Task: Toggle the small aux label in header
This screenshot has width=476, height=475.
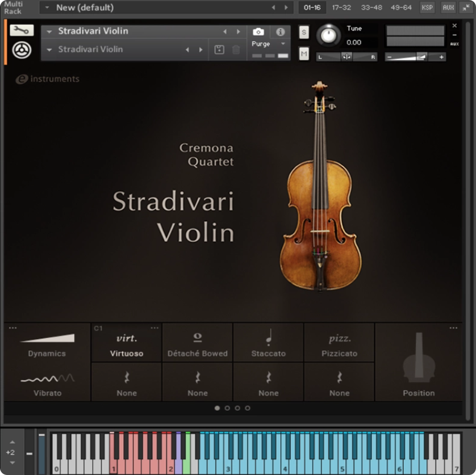Action: 454,44
